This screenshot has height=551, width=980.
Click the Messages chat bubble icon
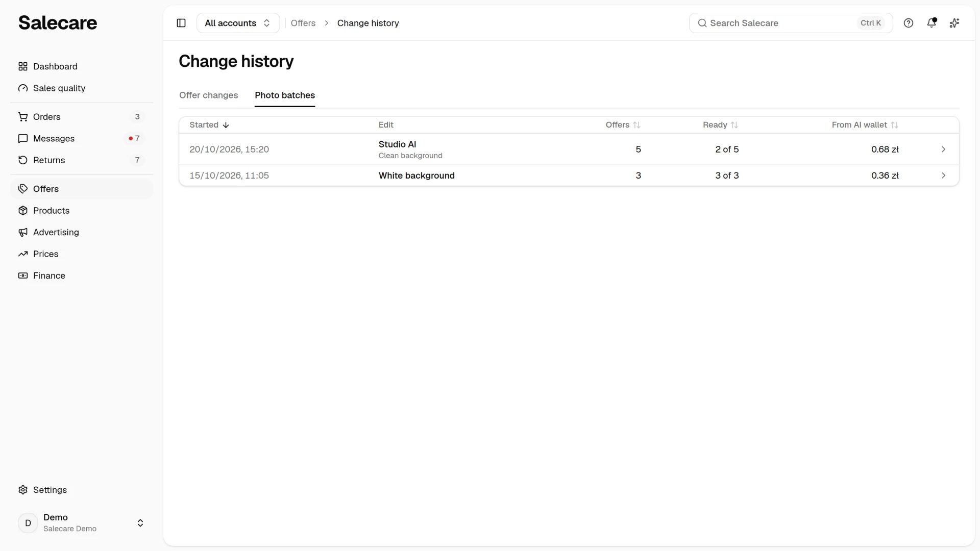click(x=23, y=139)
